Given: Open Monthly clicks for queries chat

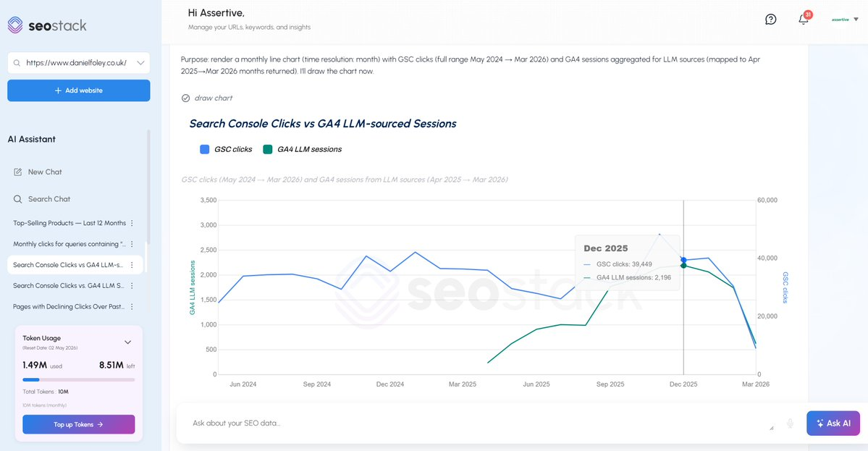Looking at the screenshot, I should [x=69, y=244].
